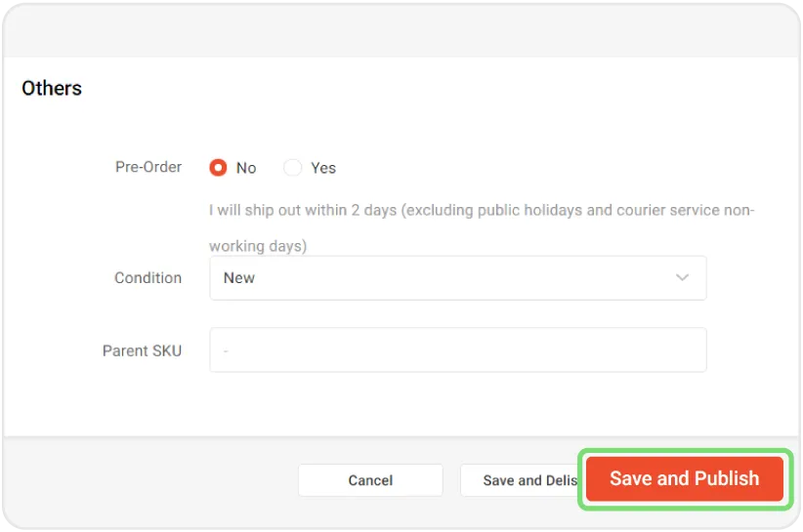Click the "Others" section heading

(52, 89)
